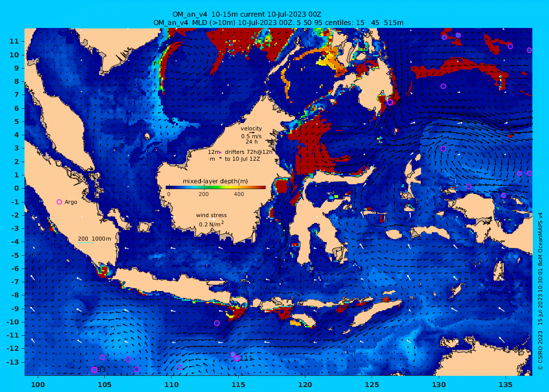Click the bold Argo marker labeled 83

pos(94,370)
